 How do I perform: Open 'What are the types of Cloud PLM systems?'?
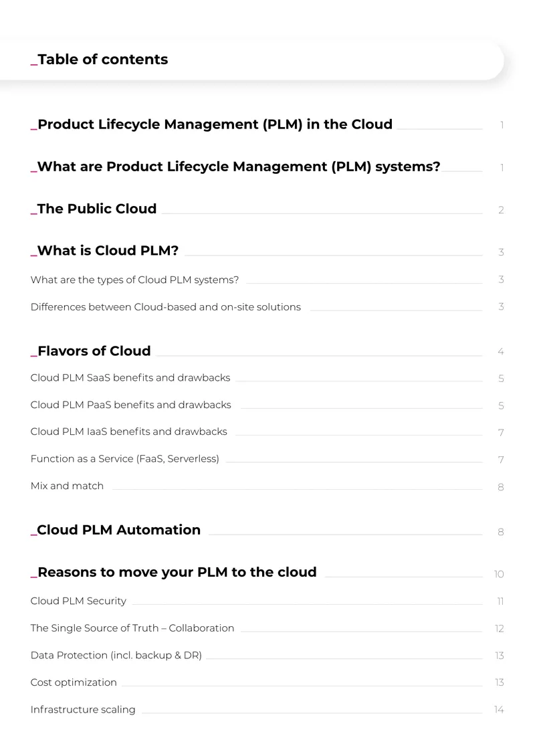[134, 280]
